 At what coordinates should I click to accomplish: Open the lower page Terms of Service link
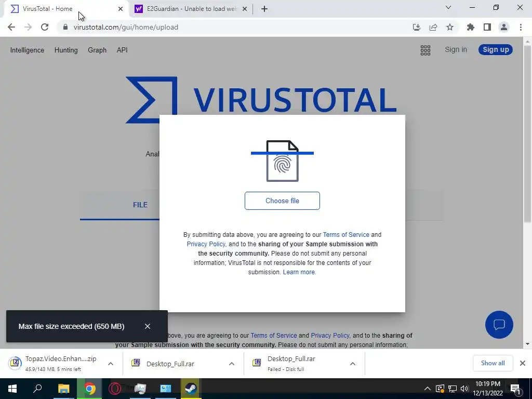tap(273, 336)
